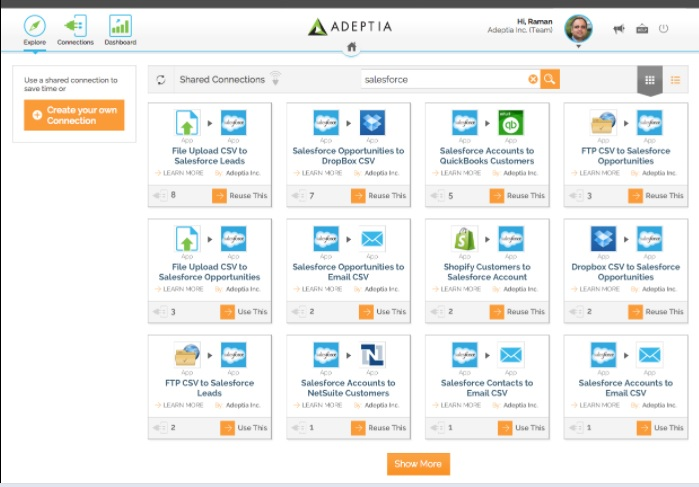The height and width of the screenshot is (487, 699).
Task: Click Create your own Connection button
Action: 74,115
